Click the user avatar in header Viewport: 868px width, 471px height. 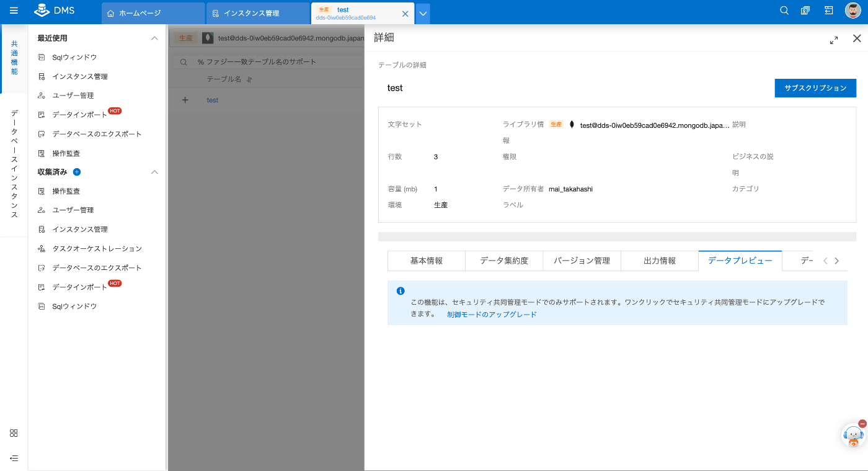(x=852, y=11)
